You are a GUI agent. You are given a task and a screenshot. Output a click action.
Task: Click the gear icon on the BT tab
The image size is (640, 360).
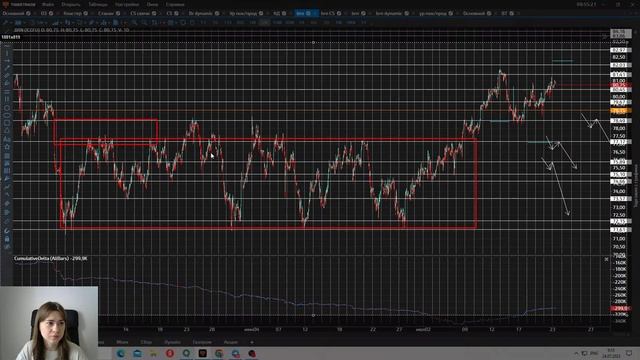click(x=512, y=13)
